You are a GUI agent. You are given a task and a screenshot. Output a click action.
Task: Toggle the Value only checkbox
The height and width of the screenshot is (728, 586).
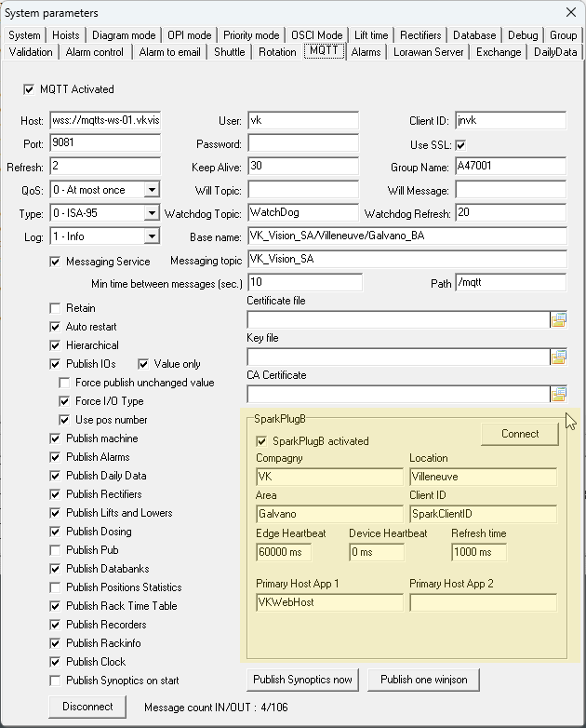[x=143, y=364]
